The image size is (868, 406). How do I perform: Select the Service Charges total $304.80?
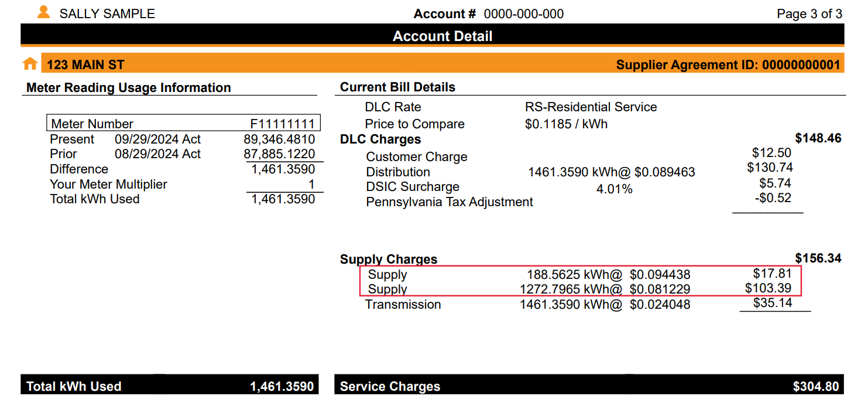(x=815, y=385)
